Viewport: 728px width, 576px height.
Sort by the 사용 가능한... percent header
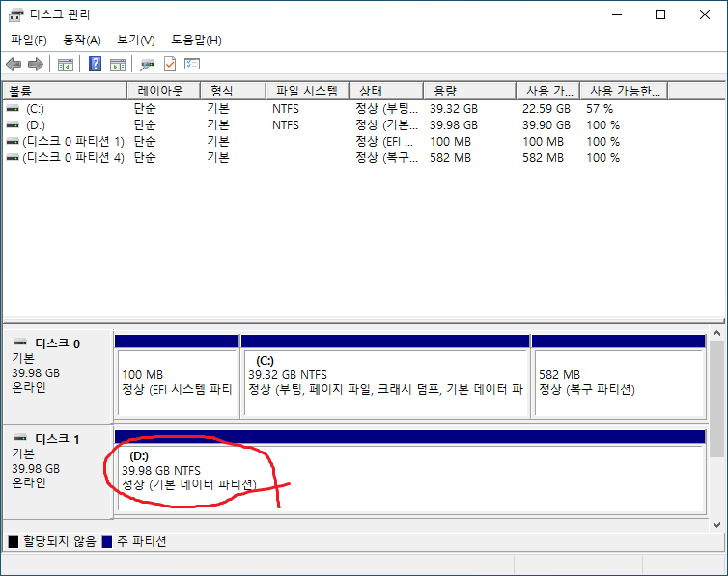tap(625, 91)
